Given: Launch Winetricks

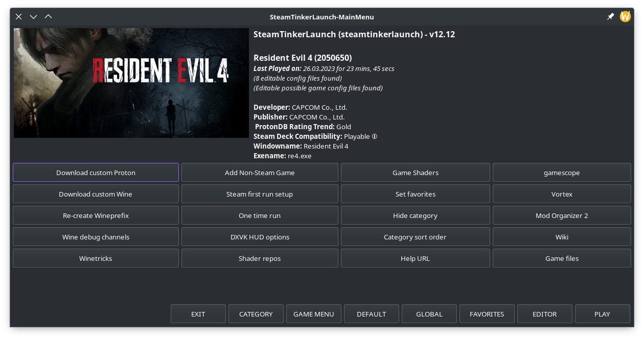Looking at the screenshot, I should (x=96, y=258).
